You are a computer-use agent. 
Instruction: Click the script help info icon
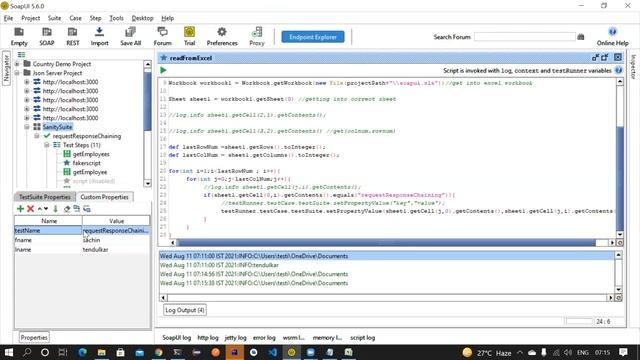[618, 70]
